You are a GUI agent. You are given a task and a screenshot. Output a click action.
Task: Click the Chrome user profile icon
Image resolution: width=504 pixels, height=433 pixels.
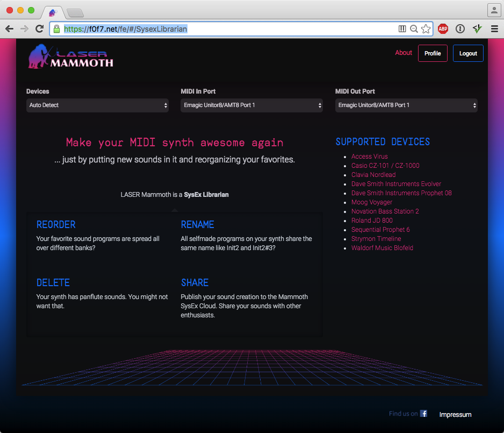[494, 10]
